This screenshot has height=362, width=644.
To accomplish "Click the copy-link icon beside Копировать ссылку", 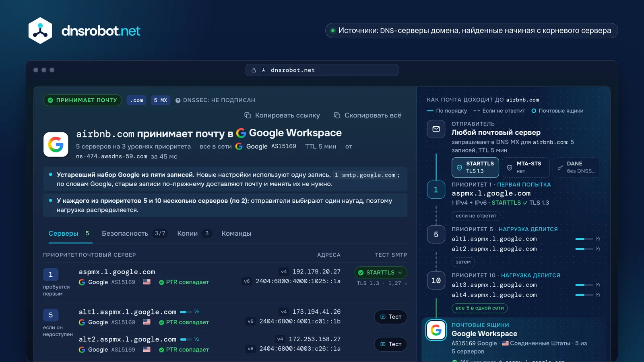I will click(248, 115).
